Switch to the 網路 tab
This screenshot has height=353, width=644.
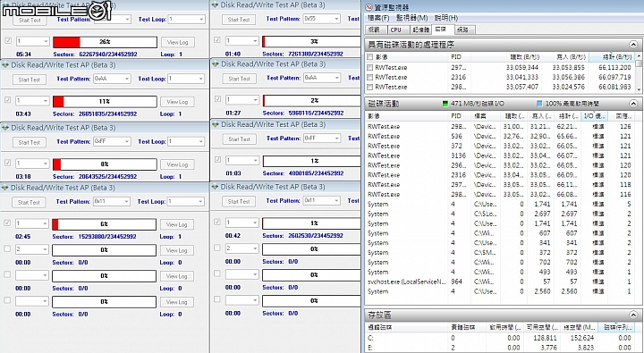[x=464, y=29]
